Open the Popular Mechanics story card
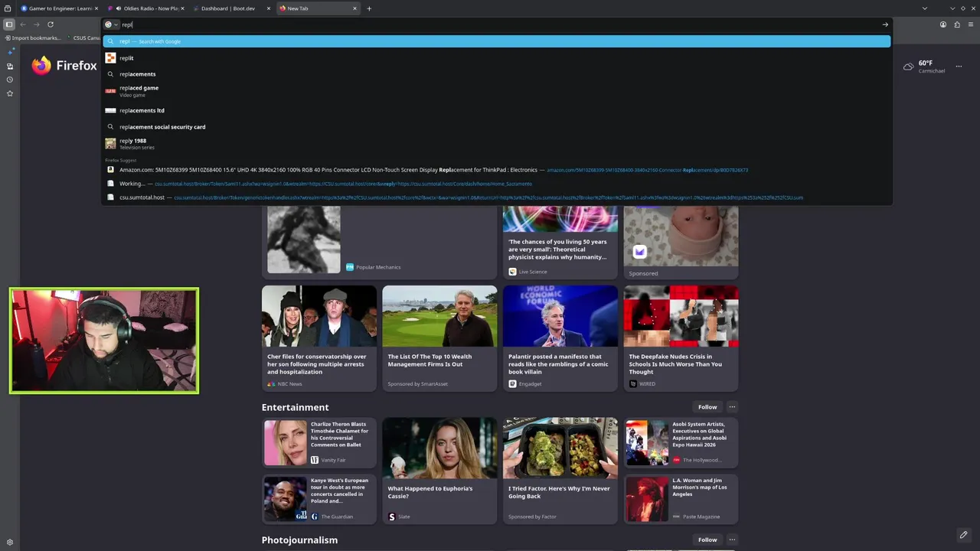 point(379,241)
